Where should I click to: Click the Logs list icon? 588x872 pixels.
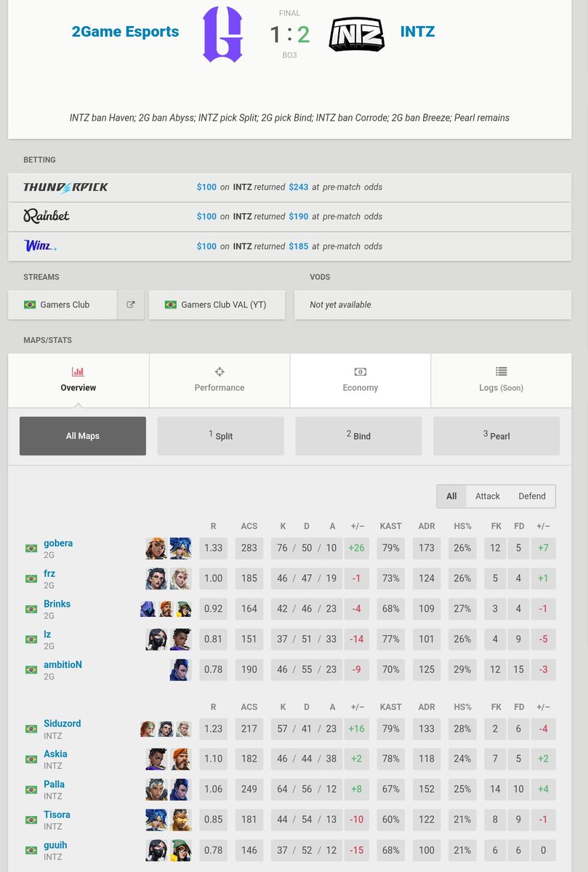click(x=502, y=371)
